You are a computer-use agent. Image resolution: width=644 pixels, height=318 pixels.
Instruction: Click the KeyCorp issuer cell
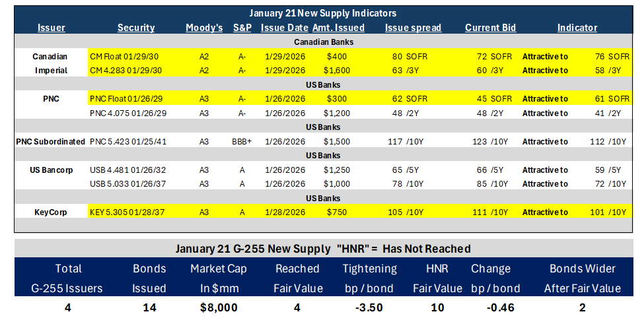(x=50, y=212)
